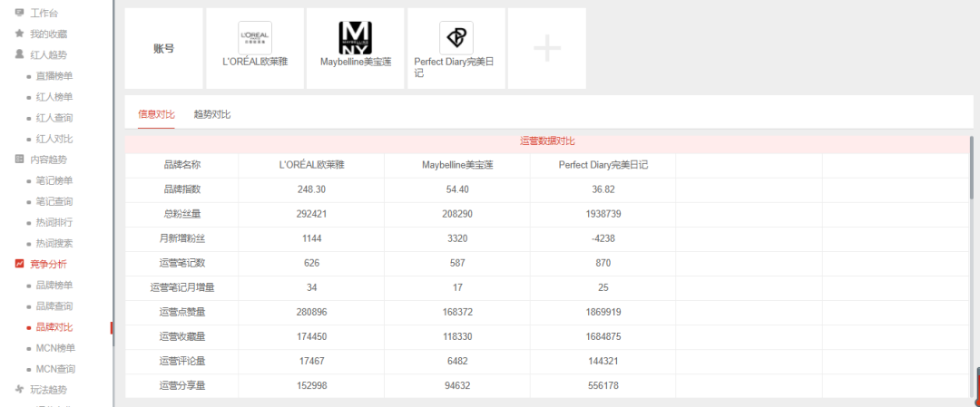Screen dimensions: 980x407
Task: Open 红人查询 in the sidebar
Action: (x=54, y=117)
